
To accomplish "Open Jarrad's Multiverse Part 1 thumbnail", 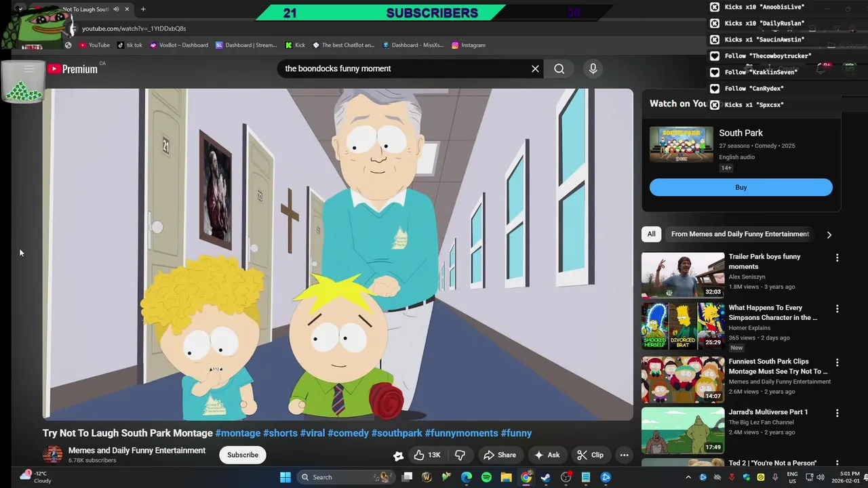I will [x=683, y=430].
